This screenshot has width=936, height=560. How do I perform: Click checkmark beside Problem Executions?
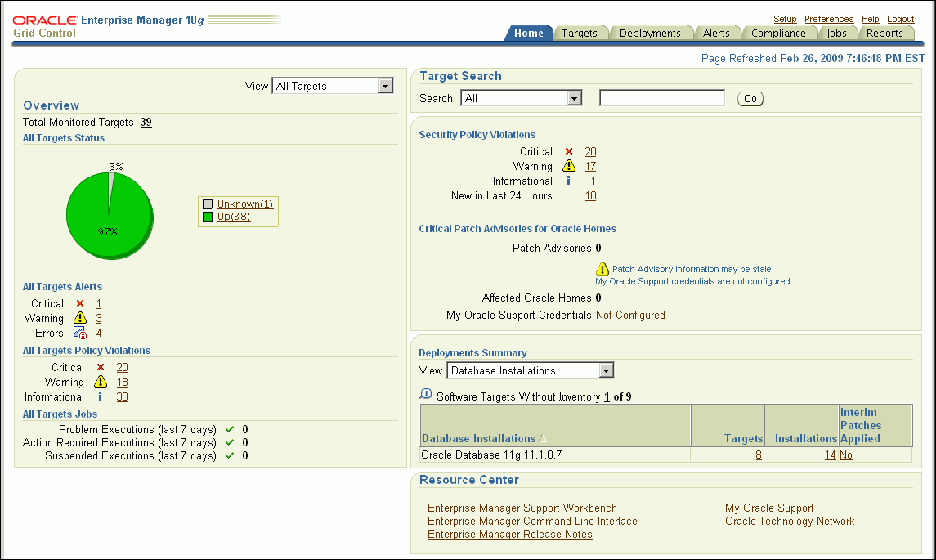point(229,429)
